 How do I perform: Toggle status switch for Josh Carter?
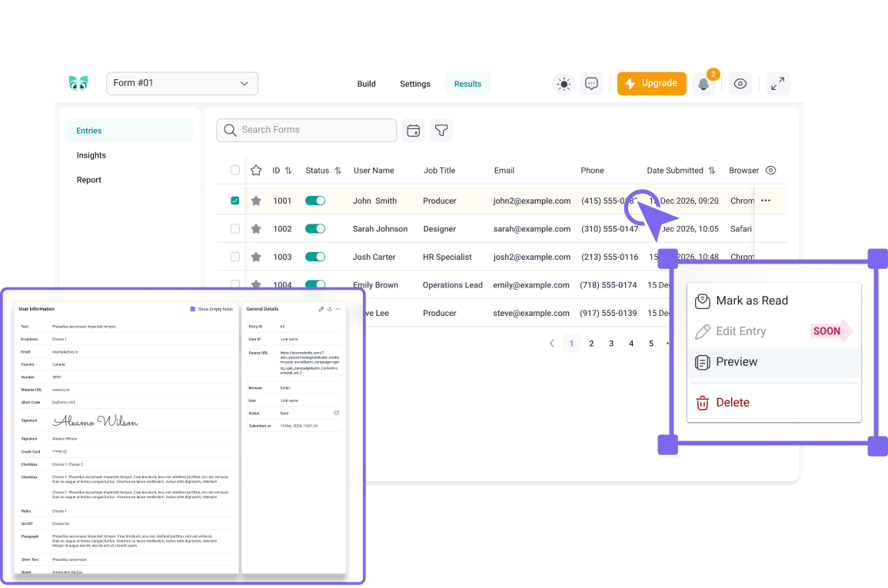tap(315, 257)
